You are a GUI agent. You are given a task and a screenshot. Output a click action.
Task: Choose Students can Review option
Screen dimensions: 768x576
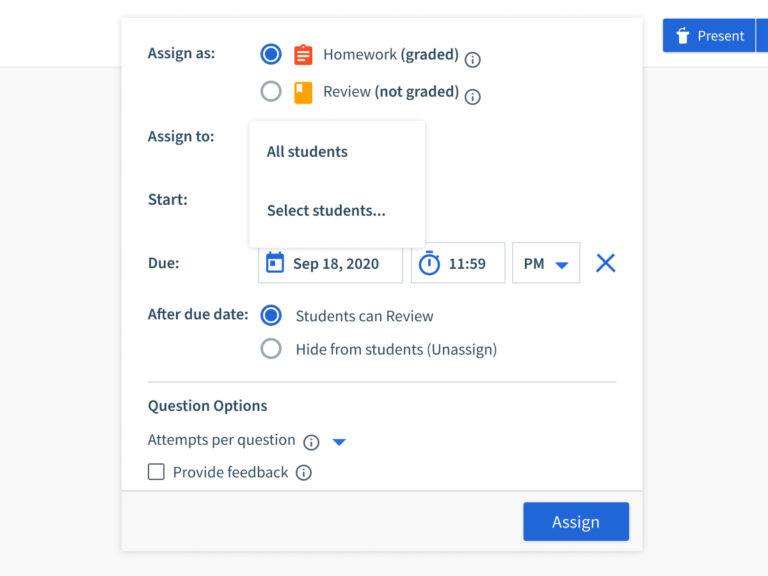(x=271, y=315)
